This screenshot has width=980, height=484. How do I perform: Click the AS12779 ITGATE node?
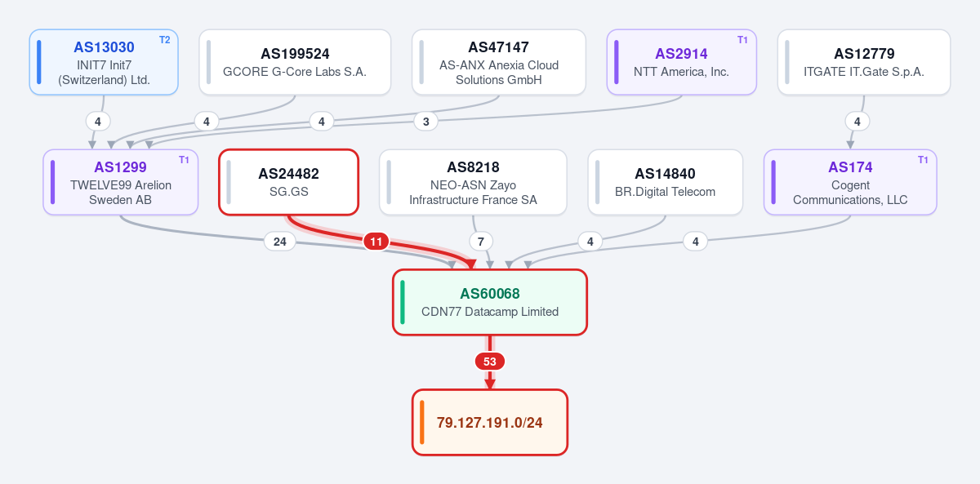point(864,62)
